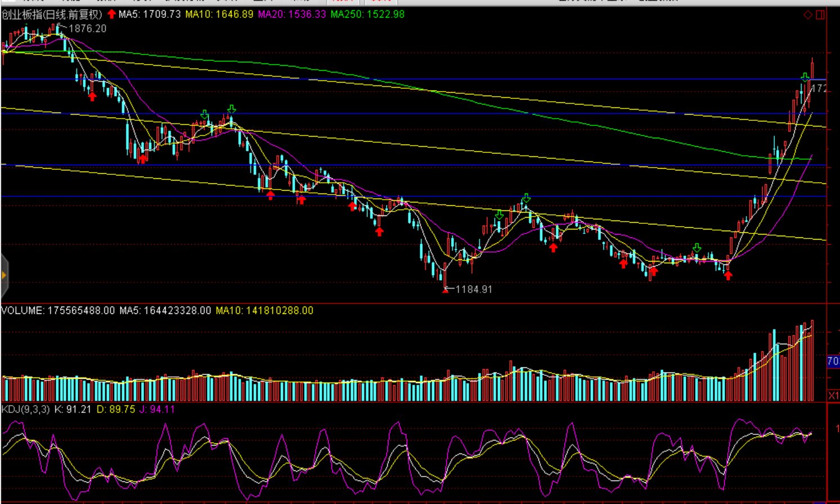Screen dimensions: 840x504
Task: Click the red split-panel icon at top right
Action: tap(820, 15)
